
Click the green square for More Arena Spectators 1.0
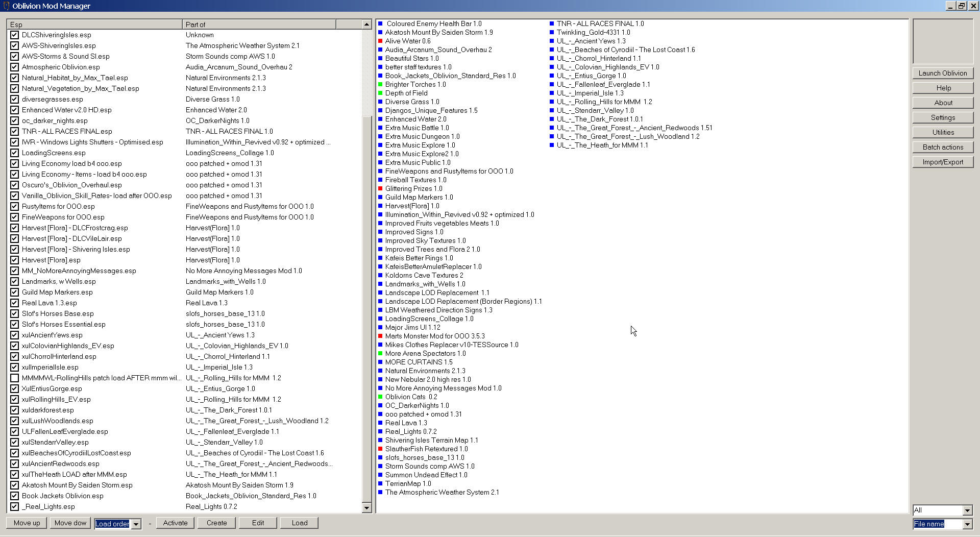[380, 353]
